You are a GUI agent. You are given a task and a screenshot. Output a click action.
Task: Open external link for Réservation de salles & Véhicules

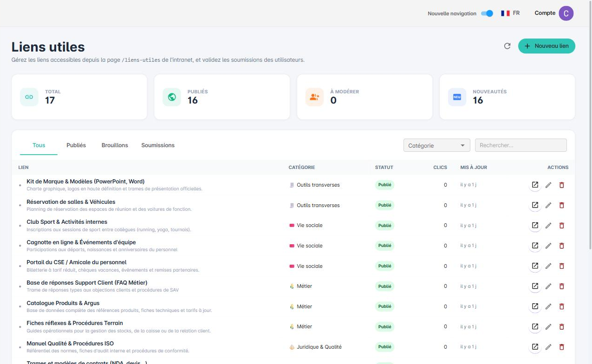pyautogui.click(x=535, y=205)
